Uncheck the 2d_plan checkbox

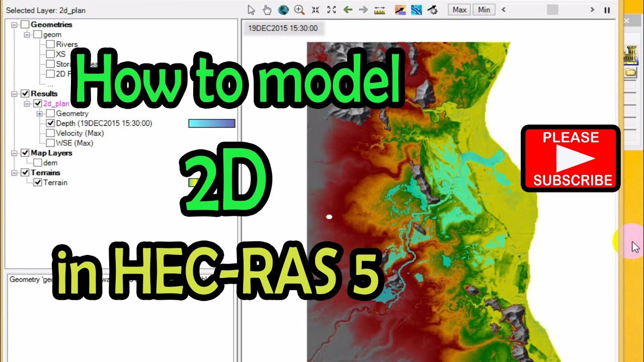coord(38,104)
